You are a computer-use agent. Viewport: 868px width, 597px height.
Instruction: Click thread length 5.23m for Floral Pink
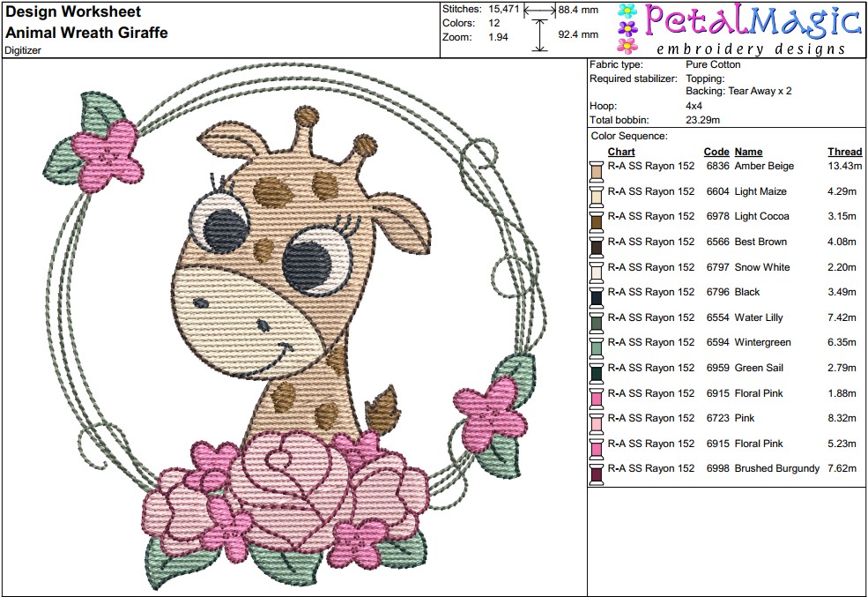click(x=842, y=444)
